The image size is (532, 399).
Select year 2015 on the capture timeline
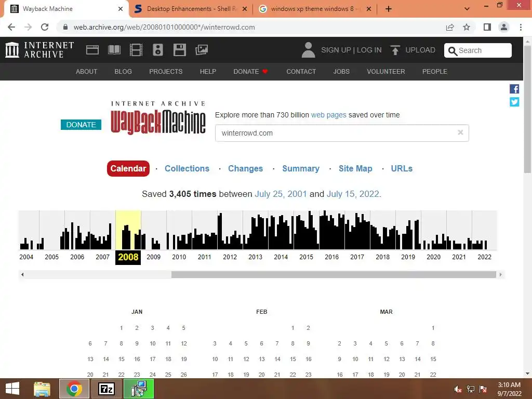pyautogui.click(x=306, y=257)
